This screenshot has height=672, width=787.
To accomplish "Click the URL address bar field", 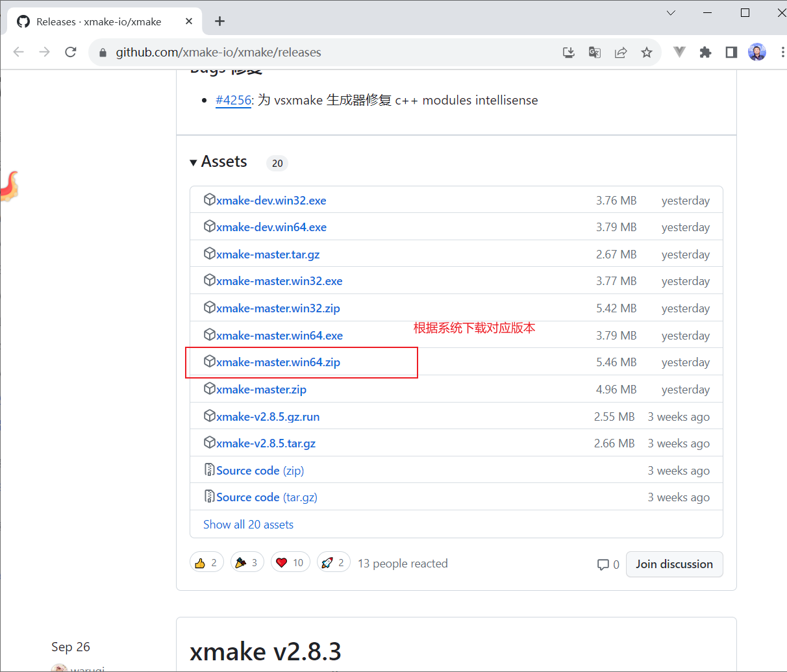I will [325, 53].
